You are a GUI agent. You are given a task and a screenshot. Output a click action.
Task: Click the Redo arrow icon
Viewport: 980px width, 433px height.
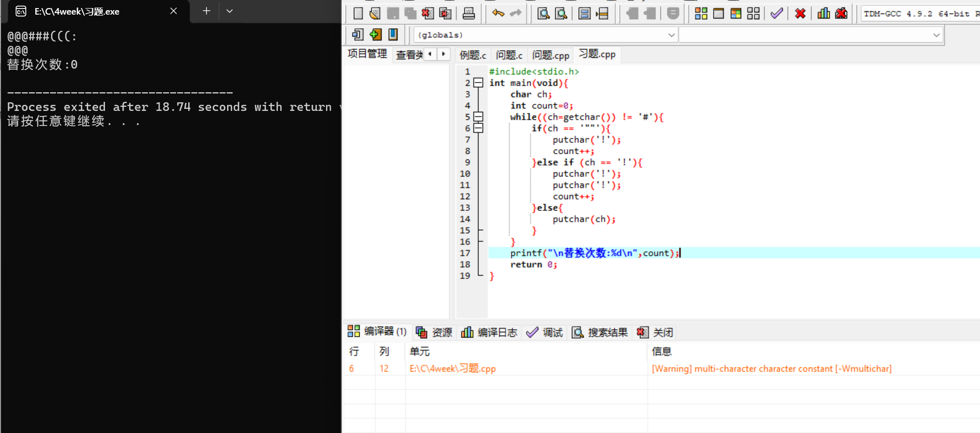click(x=516, y=14)
